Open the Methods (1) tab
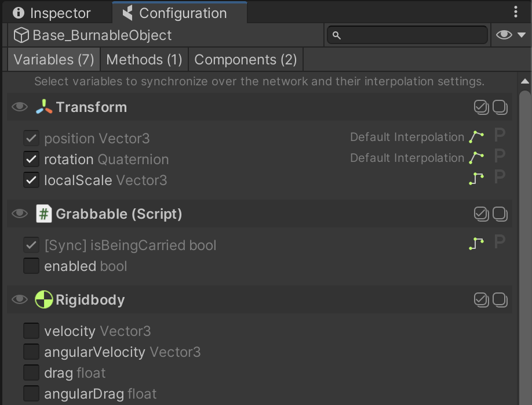This screenshot has width=532, height=405. tap(144, 60)
